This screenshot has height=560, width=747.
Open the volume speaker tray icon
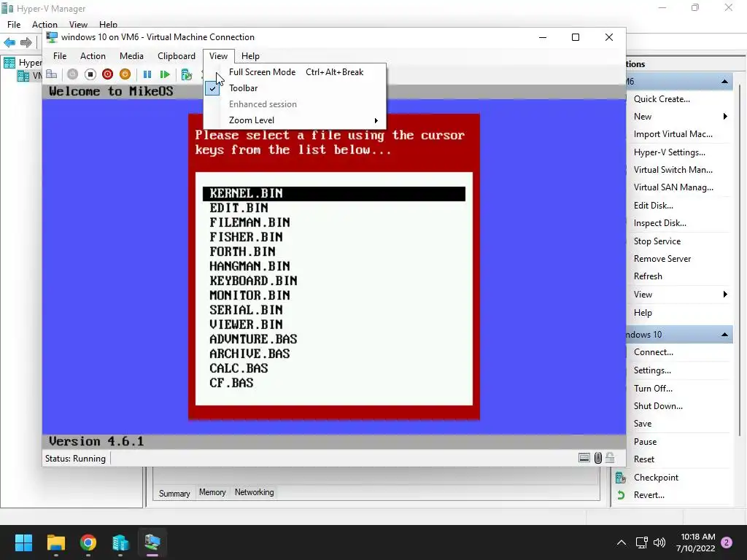(659, 542)
